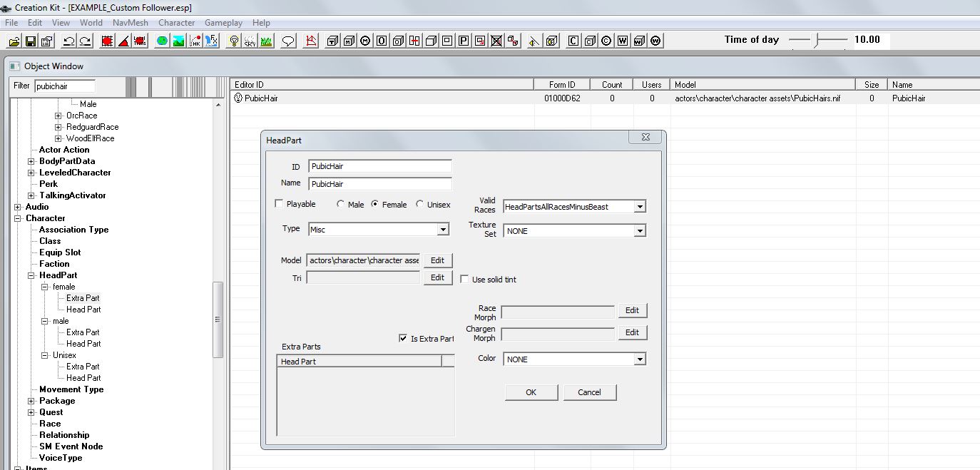
Task: Click the open folder toolbar icon
Action: pyautogui.click(x=14, y=41)
